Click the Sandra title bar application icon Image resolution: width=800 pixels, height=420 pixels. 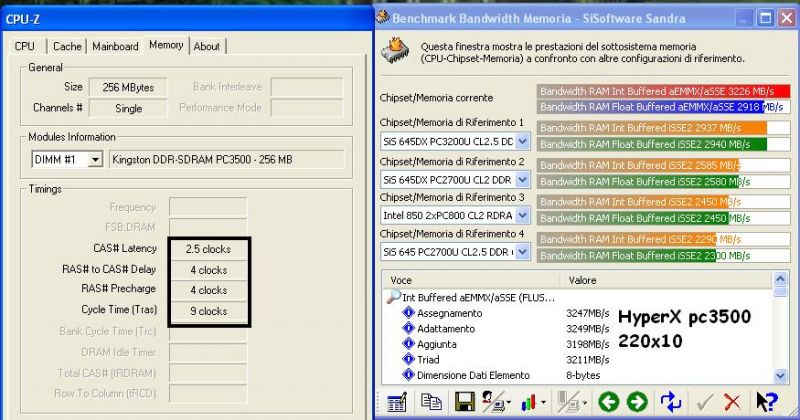[383, 17]
